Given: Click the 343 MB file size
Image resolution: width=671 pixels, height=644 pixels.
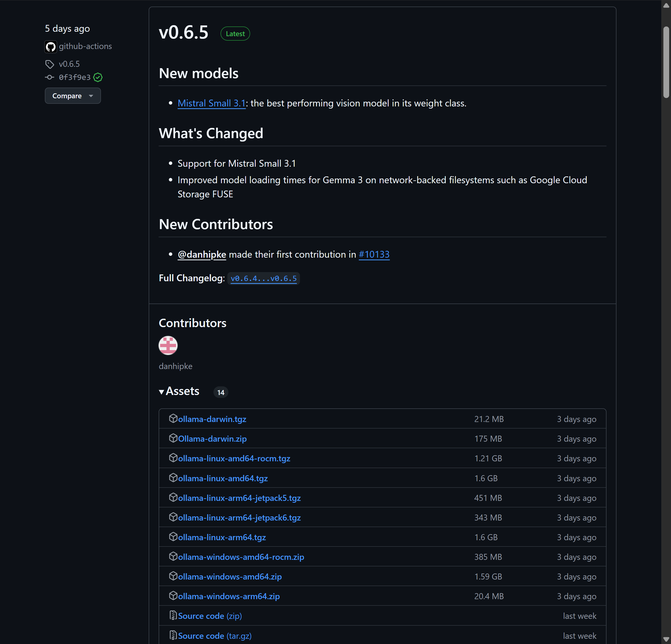Looking at the screenshot, I should (x=488, y=518).
